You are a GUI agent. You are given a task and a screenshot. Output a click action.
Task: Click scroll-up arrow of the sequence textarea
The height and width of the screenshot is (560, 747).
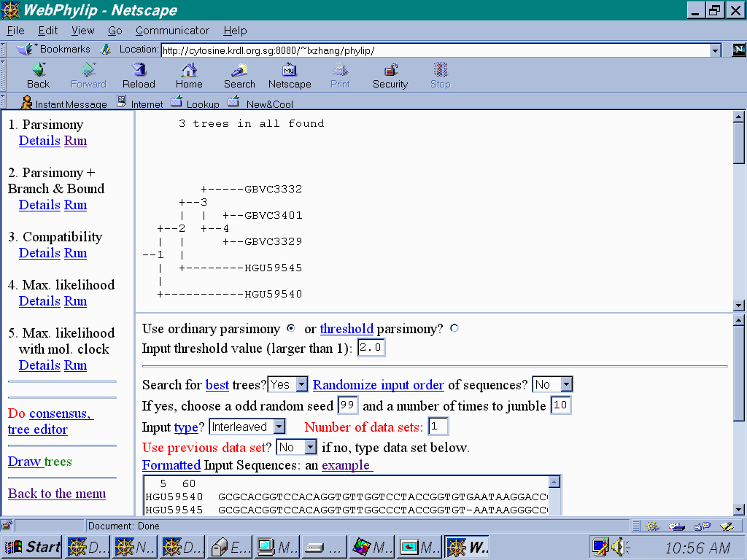click(554, 482)
